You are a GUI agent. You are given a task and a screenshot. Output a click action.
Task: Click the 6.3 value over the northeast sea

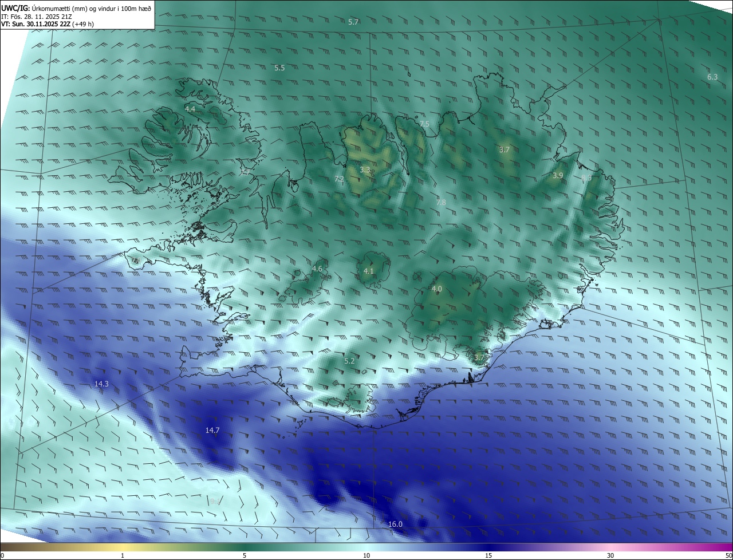click(712, 77)
